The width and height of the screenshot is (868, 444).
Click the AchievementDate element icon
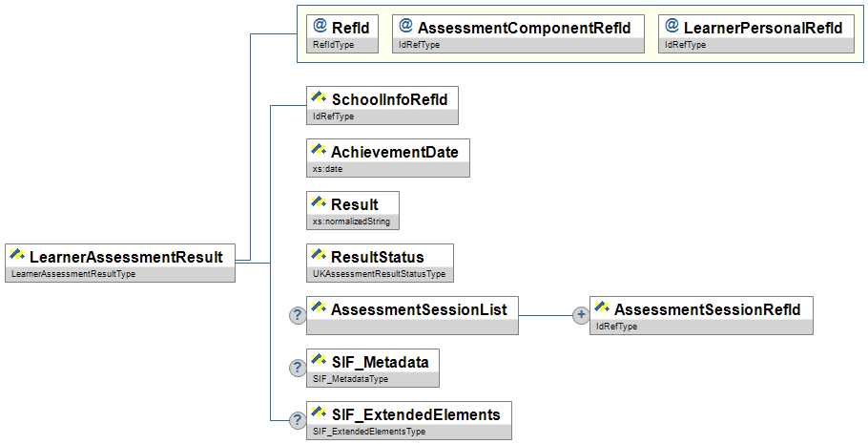click(x=319, y=151)
